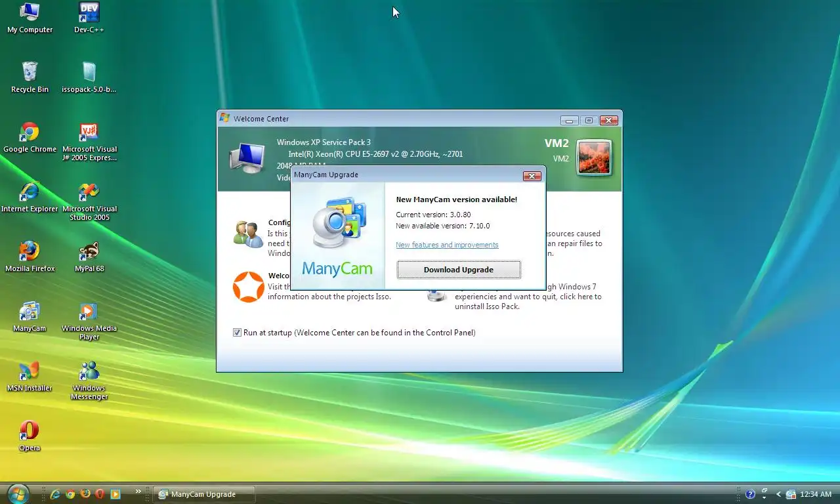Screen dimensions: 840x504
Task: Select the Recycle Bin icon
Action: pos(30,77)
